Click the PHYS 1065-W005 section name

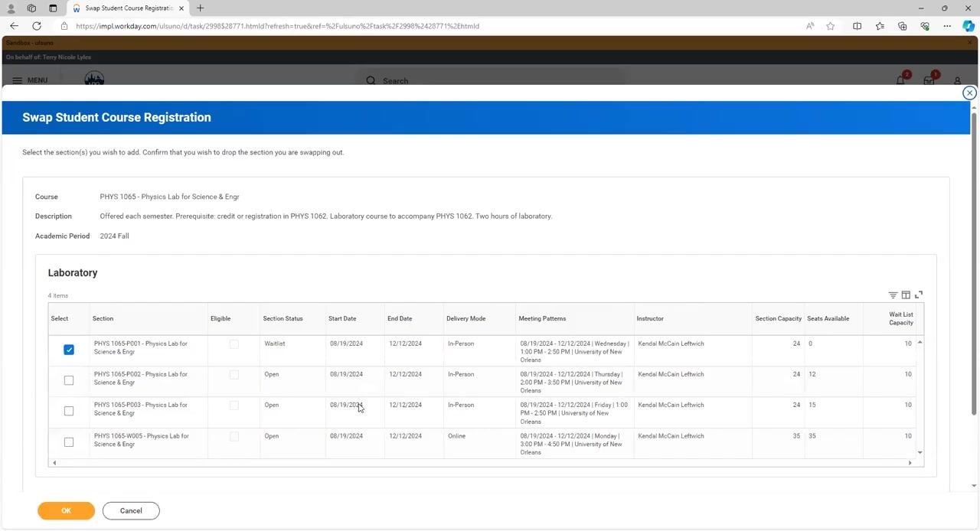pos(142,440)
